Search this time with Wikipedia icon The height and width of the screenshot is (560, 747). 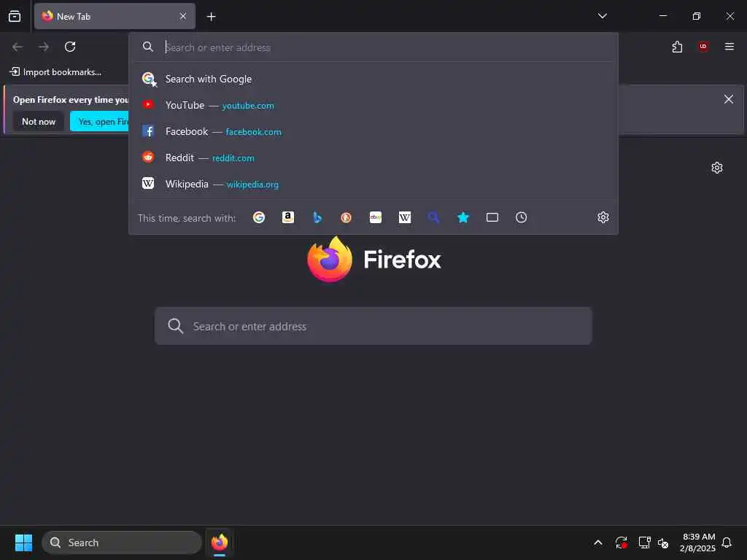404,217
